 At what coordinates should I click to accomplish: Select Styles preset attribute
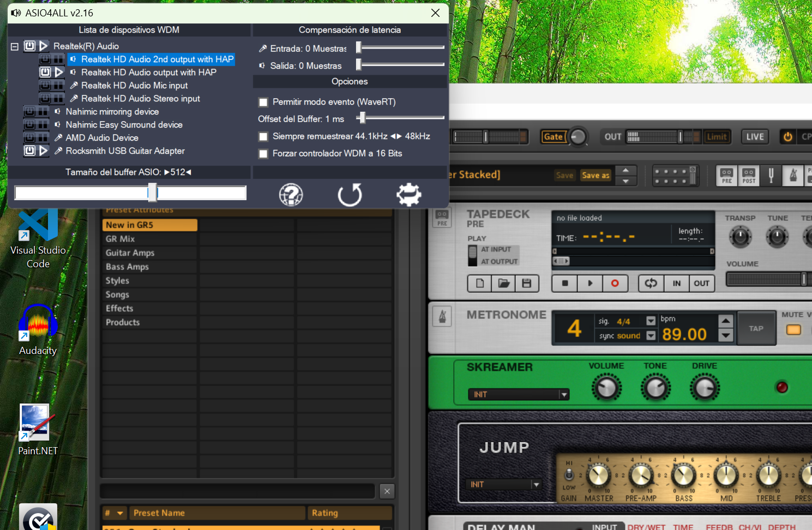pyautogui.click(x=150, y=281)
